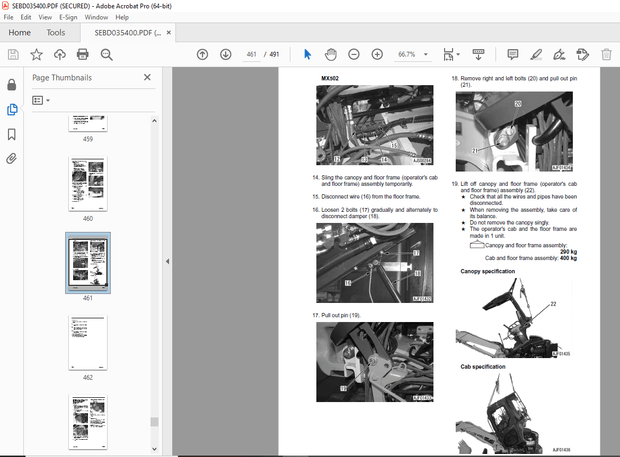The image size is (620, 457).
Task: Open the Find text magnifier tool
Action: [106, 55]
